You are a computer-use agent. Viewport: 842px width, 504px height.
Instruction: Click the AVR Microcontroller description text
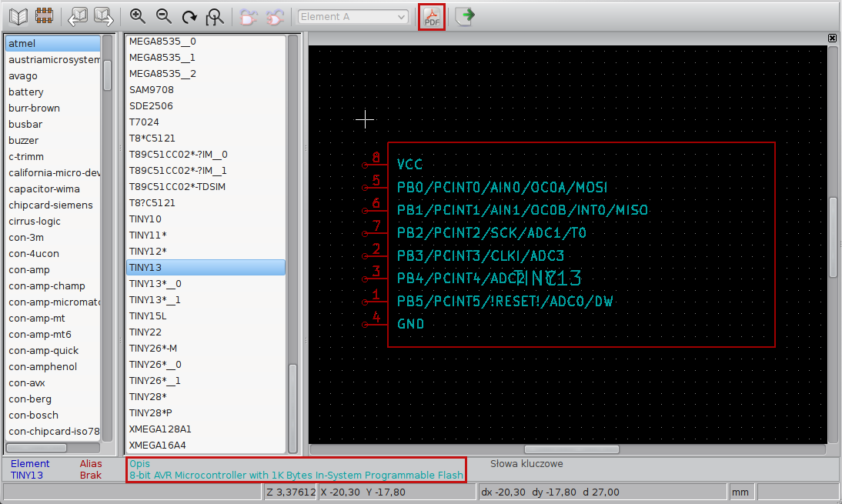(x=296, y=475)
